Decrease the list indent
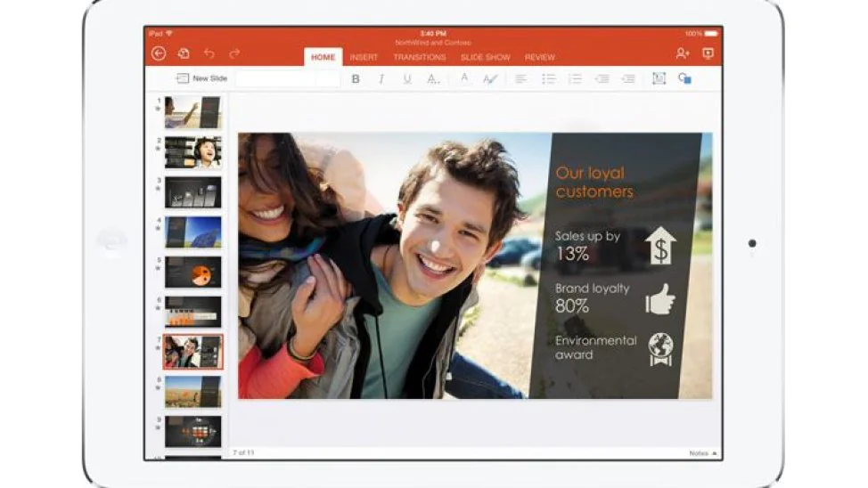Screen dimensions: 868x488 [x=602, y=79]
